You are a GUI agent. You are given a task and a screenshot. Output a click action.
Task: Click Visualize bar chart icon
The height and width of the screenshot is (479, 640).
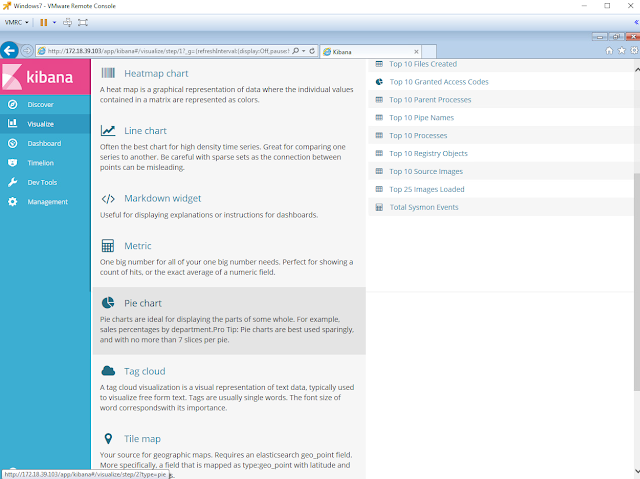coord(13,123)
